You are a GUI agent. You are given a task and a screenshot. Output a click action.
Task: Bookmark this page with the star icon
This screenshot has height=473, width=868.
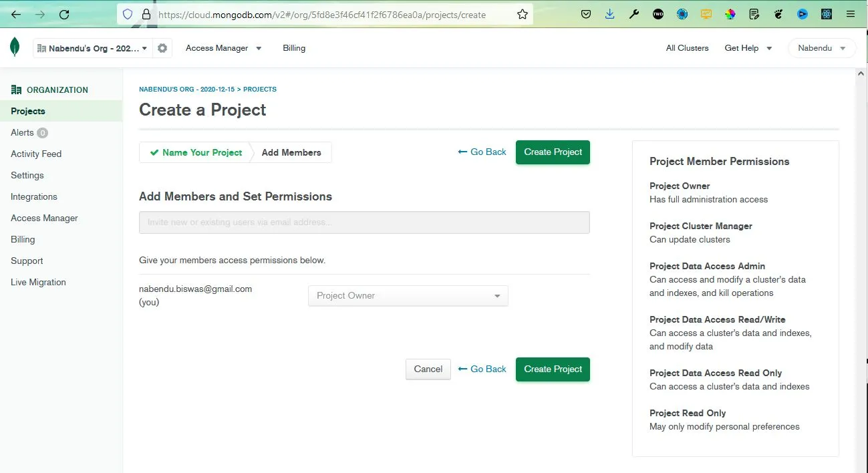[x=523, y=14]
